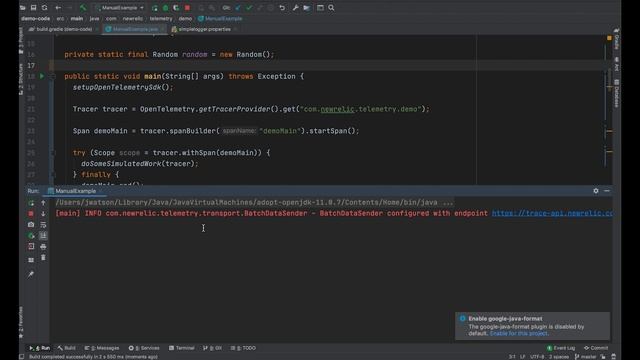The width and height of the screenshot is (640, 360).
Task: Open the Messages tool window button
Action: click(102, 348)
